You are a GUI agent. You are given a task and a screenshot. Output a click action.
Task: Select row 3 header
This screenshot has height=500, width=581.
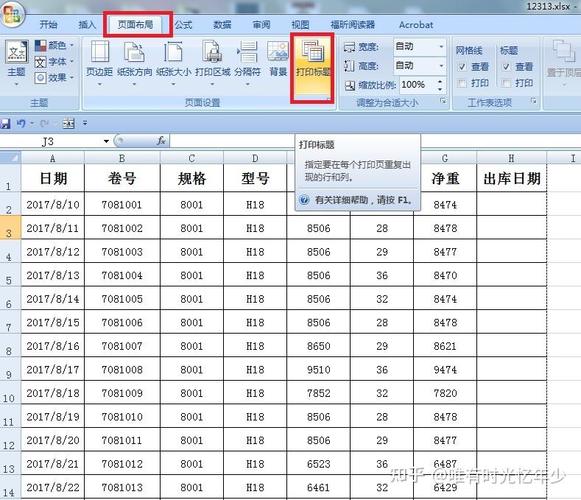pos(10,228)
